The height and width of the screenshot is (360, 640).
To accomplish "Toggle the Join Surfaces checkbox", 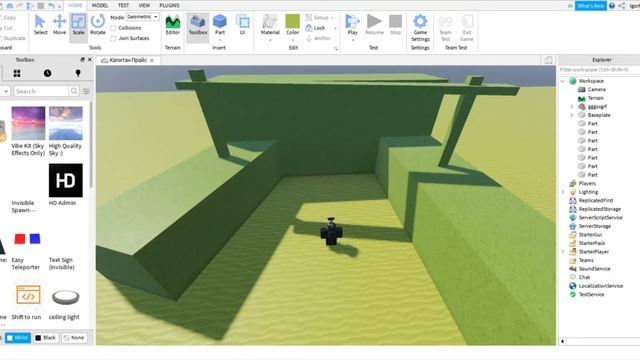I will click(x=113, y=38).
